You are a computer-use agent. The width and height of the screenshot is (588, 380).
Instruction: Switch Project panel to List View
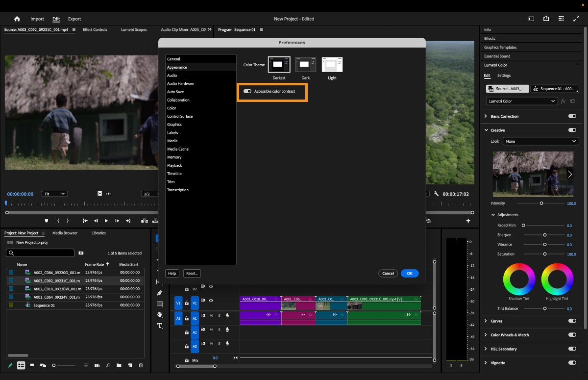pos(21,365)
